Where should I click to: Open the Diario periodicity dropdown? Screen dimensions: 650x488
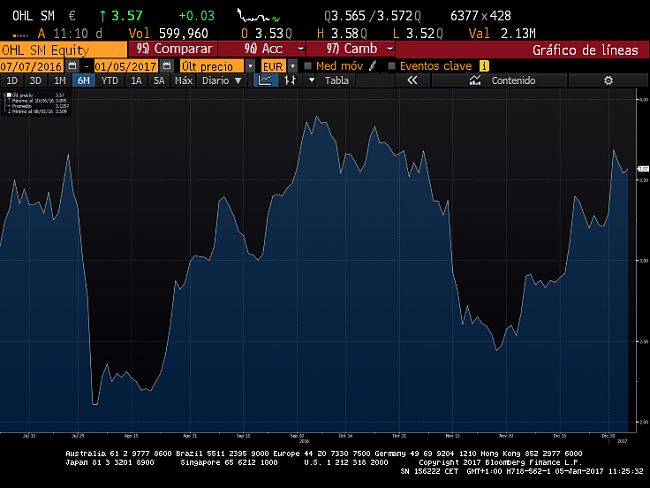(221, 80)
